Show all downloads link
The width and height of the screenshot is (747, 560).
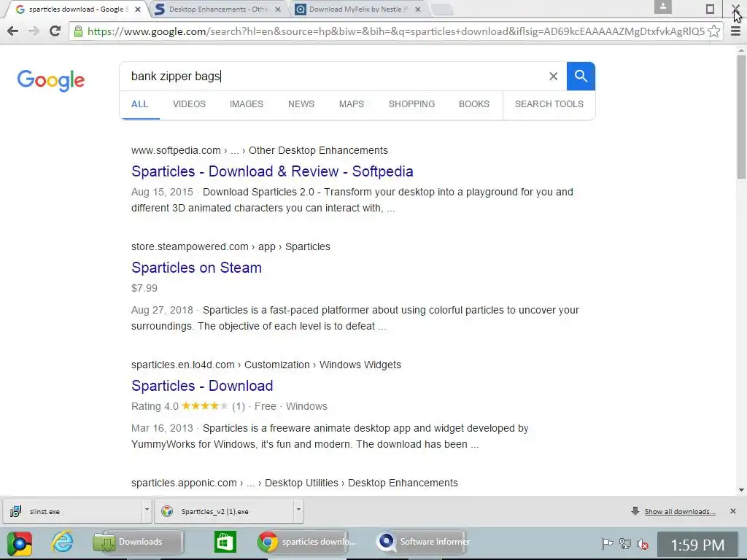pyautogui.click(x=680, y=511)
